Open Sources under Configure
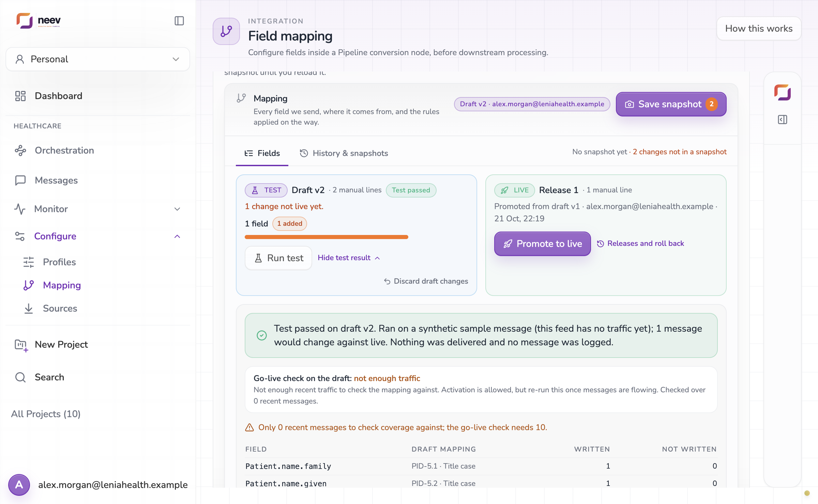Screen dimensions: 818x504 pos(60,309)
